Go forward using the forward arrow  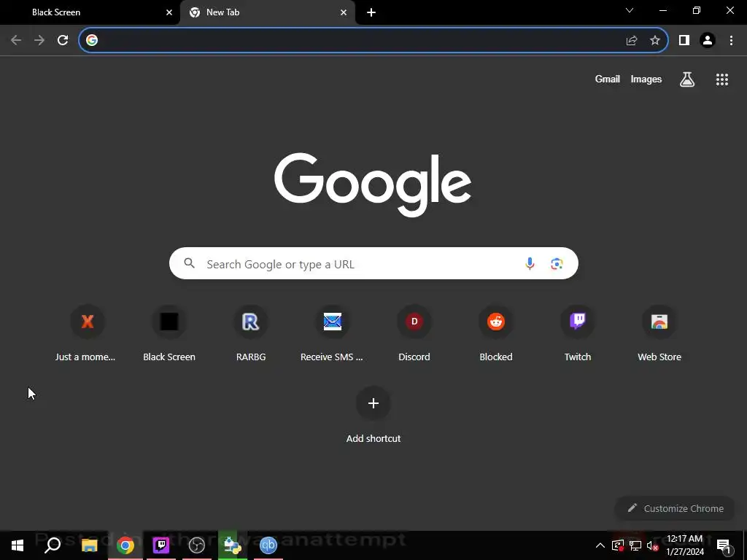click(39, 40)
